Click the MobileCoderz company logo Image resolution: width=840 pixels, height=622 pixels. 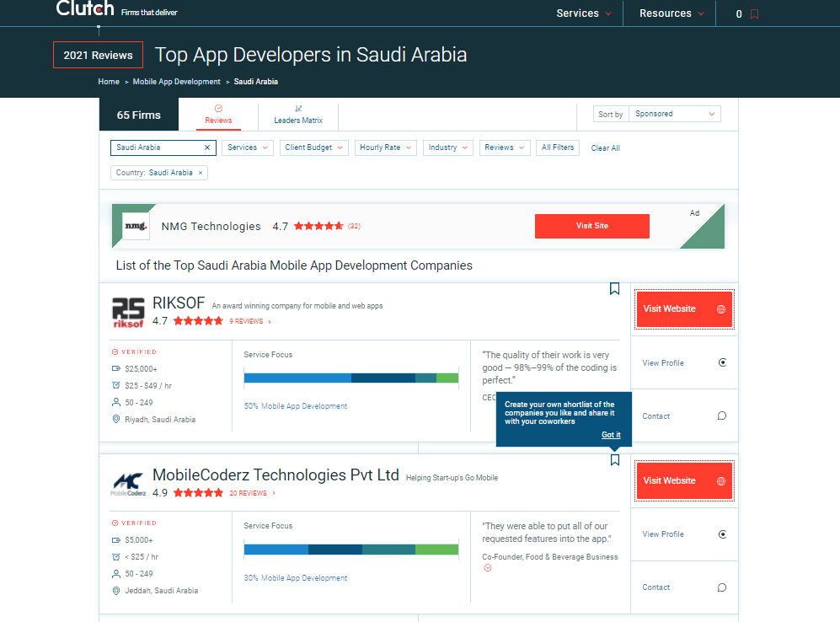click(128, 485)
